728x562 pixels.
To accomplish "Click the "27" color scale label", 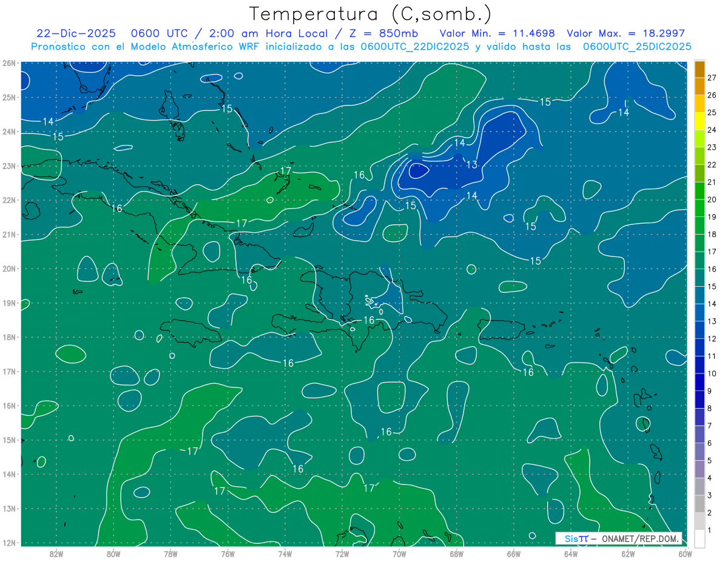I will tap(712, 77).
